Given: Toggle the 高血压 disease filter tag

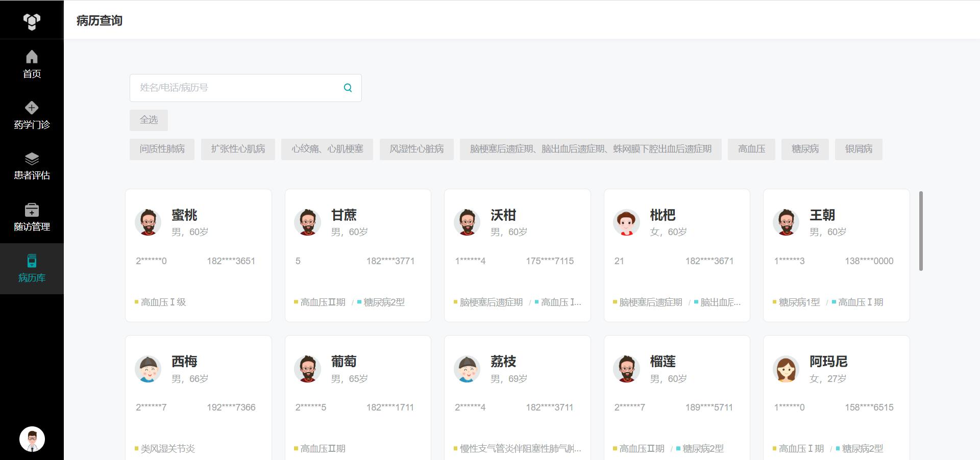Looking at the screenshot, I should pyautogui.click(x=751, y=149).
